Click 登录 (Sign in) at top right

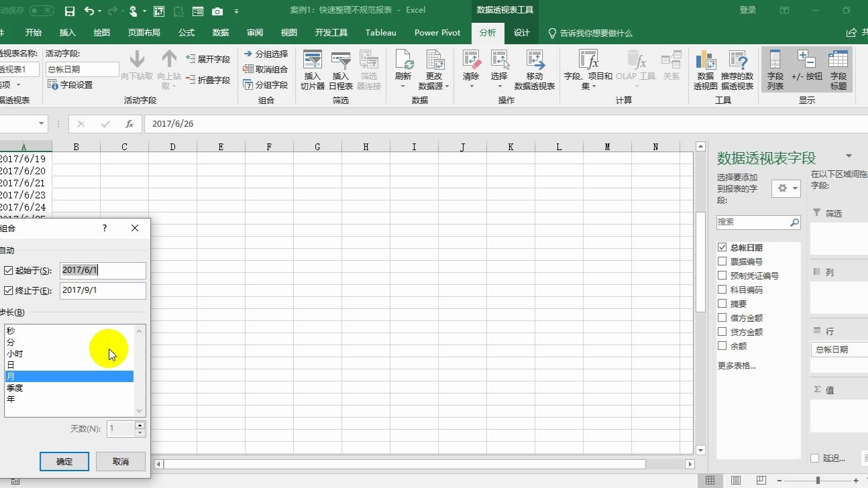pyautogui.click(x=748, y=10)
